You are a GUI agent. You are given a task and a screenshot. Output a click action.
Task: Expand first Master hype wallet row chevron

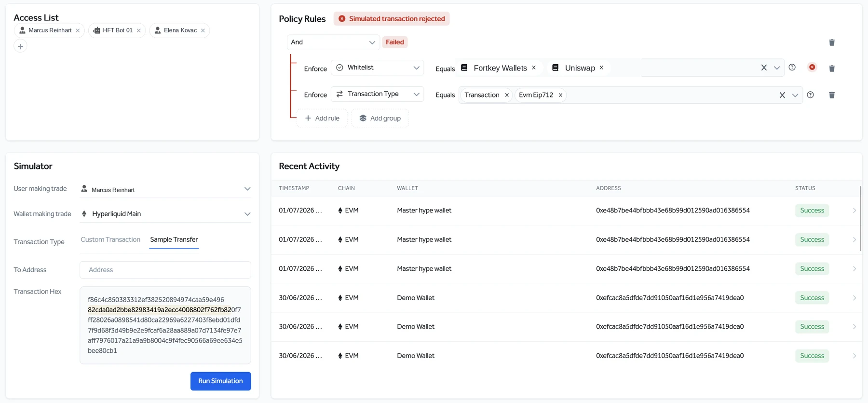[854, 210]
